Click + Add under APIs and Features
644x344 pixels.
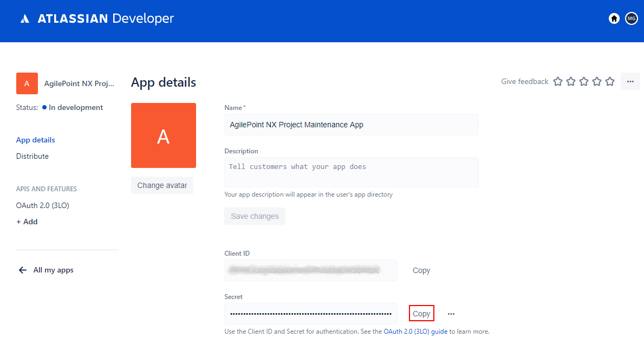tap(27, 222)
